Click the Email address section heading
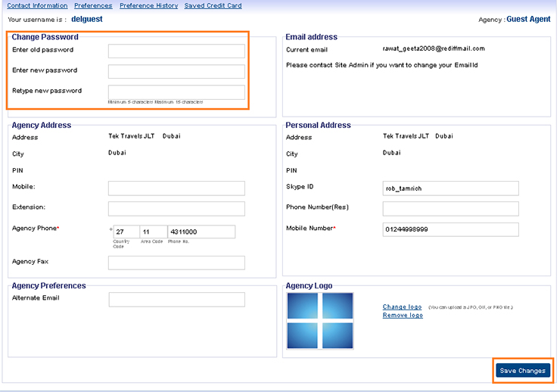 [x=312, y=37]
